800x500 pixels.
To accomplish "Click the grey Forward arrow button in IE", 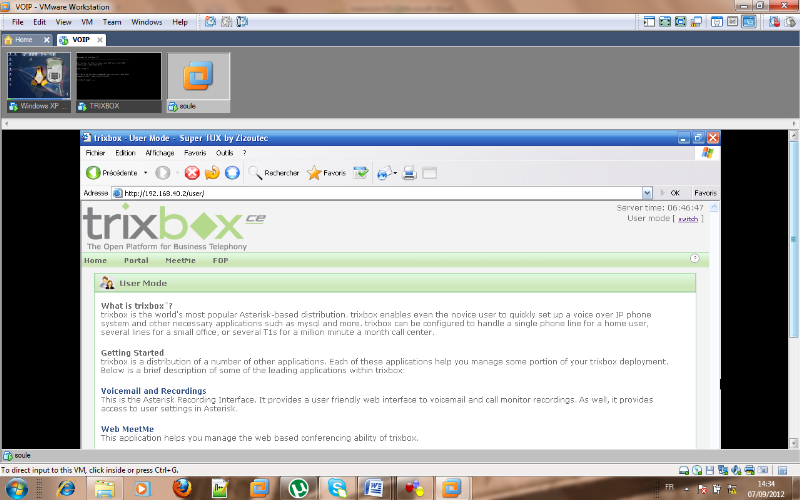I will pyautogui.click(x=162, y=173).
